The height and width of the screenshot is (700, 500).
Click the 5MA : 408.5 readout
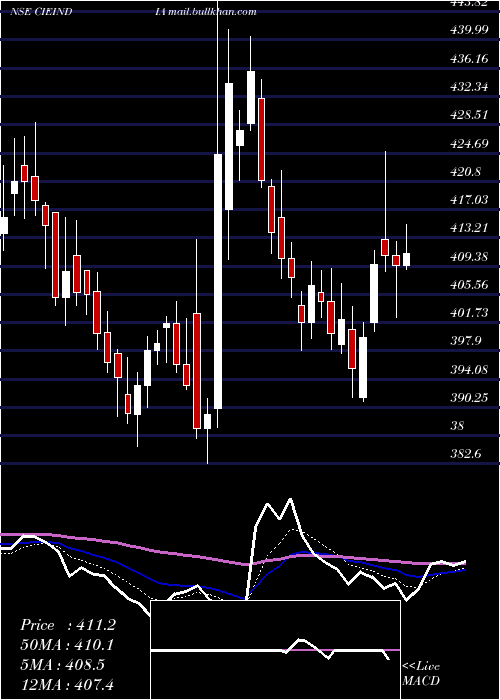pos(62,665)
